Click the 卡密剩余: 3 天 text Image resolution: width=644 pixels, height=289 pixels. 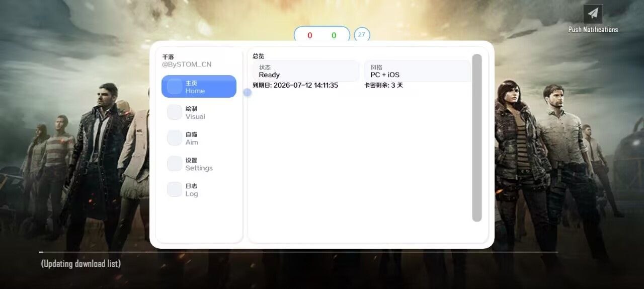[384, 86]
